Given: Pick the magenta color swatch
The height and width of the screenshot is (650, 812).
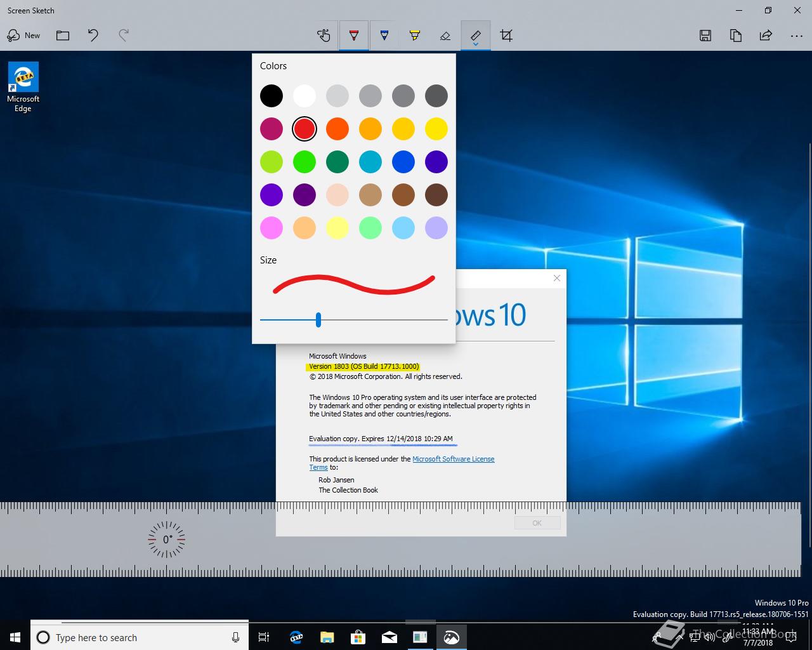Looking at the screenshot, I should coord(272,129).
